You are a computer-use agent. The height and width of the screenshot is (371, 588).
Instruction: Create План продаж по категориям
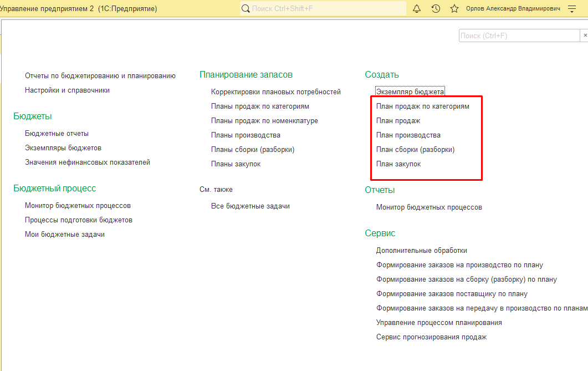click(x=422, y=106)
